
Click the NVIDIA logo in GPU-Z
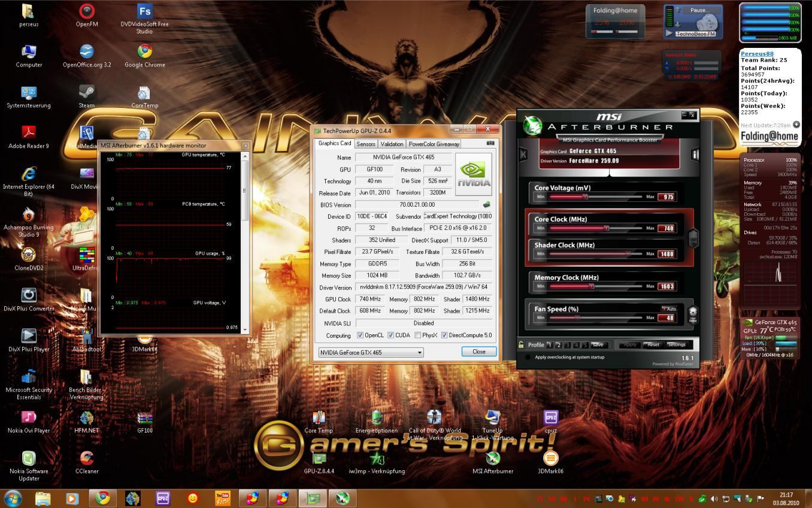click(x=474, y=174)
